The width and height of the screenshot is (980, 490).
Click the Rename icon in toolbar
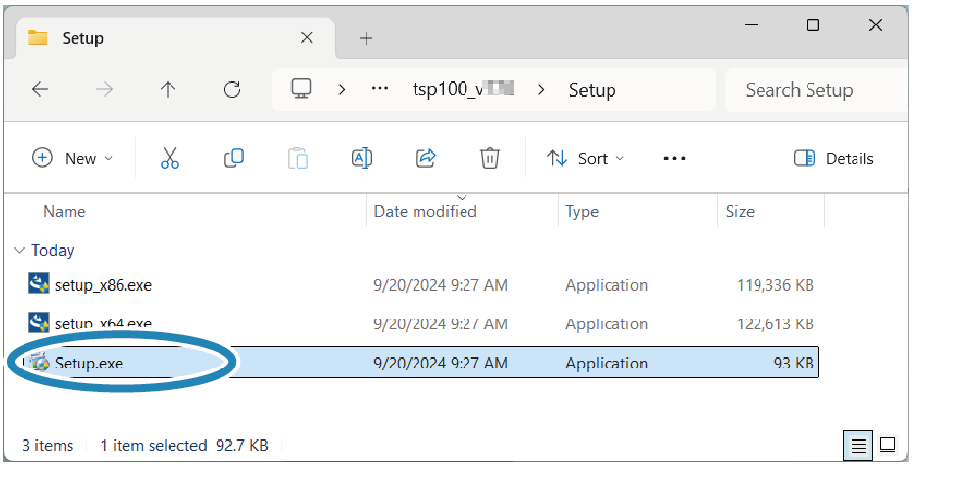point(362,158)
